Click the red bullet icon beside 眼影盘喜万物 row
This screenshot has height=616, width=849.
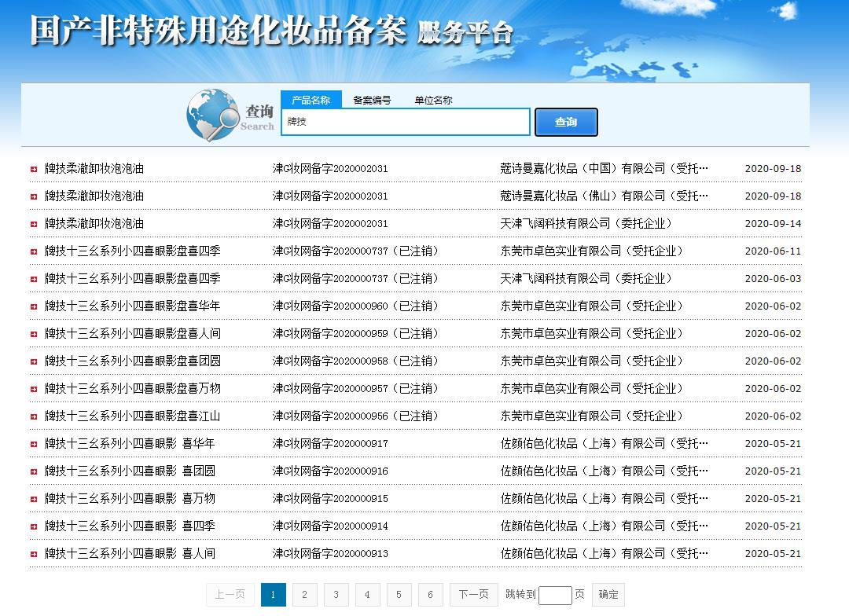34,389
